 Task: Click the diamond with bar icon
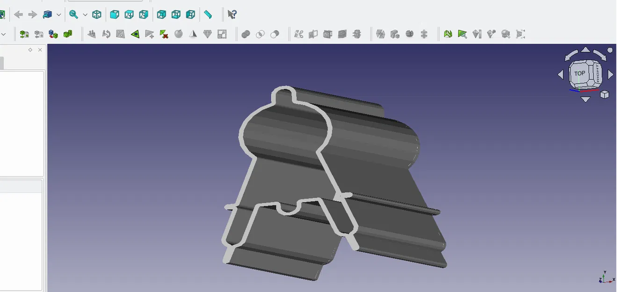click(x=477, y=34)
